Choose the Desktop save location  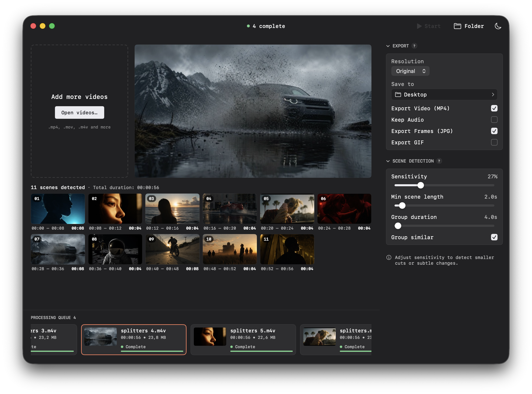[444, 94]
